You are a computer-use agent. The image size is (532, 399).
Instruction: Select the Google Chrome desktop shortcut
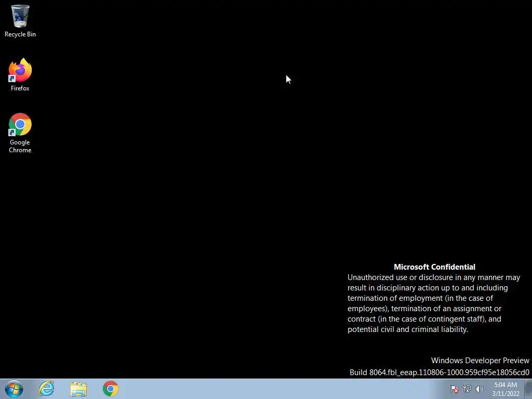click(x=20, y=133)
